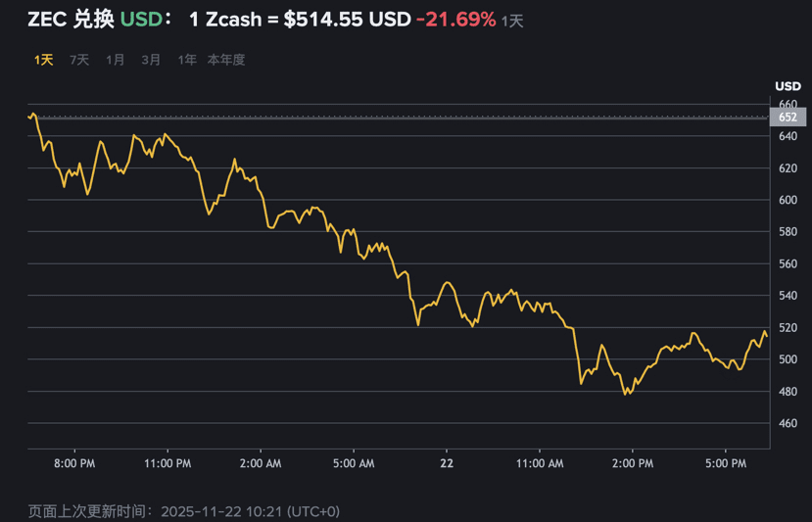Click the USD label above price axis

(788, 86)
